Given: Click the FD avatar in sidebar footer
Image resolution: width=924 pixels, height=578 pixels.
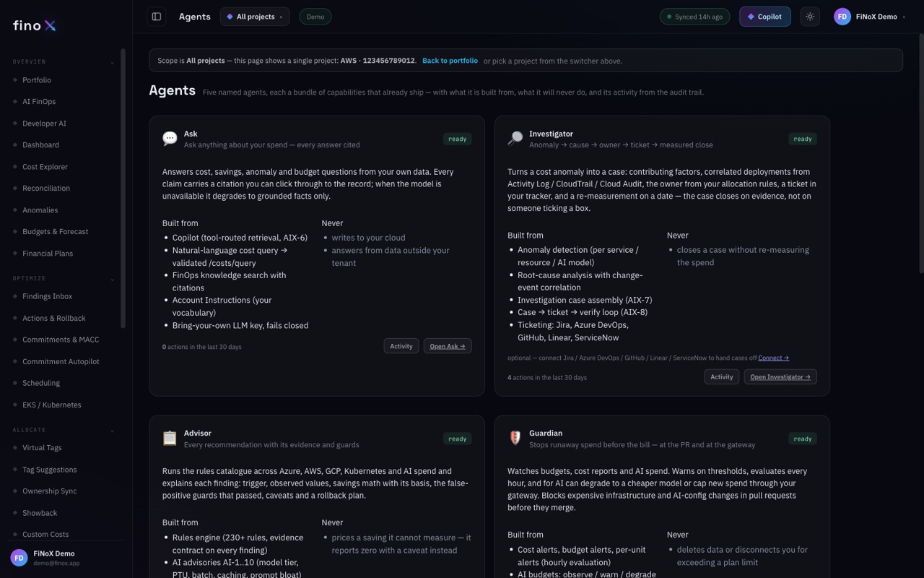Looking at the screenshot, I should coord(19,558).
